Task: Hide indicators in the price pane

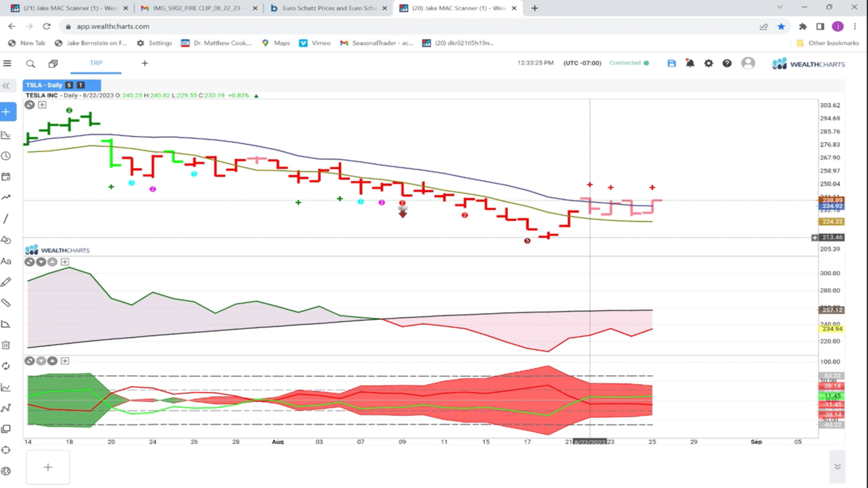Action: click(x=29, y=105)
